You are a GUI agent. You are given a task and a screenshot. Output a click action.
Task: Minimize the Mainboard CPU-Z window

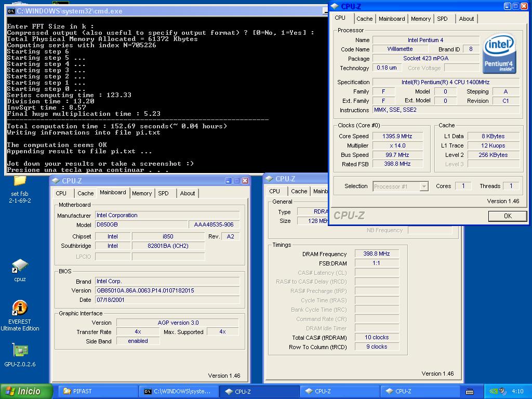pos(229,181)
